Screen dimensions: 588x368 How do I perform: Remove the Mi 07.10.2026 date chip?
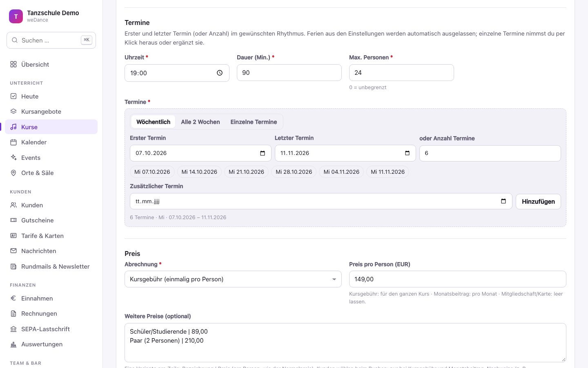coord(152,172)
